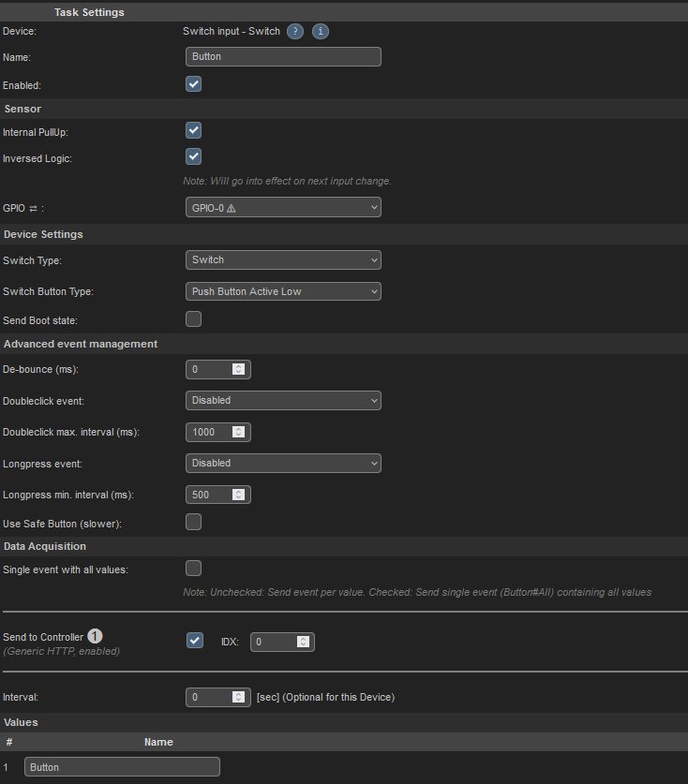688x784 pixels.
Task: Click the 'Values' section heading
Action: (21, 722)
